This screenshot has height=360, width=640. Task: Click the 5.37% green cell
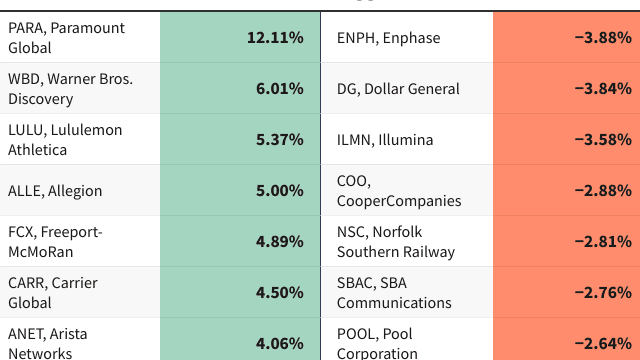[x=240, y=140]
